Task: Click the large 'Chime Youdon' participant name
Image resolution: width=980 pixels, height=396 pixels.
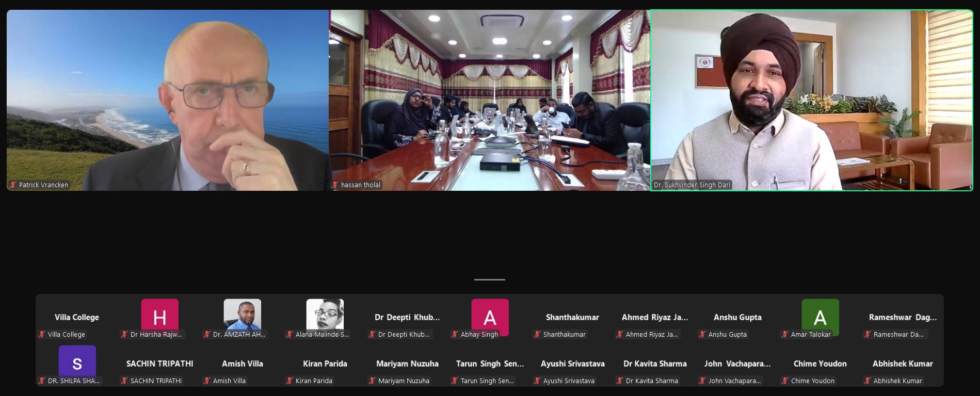Action: (x=820, y=364)
